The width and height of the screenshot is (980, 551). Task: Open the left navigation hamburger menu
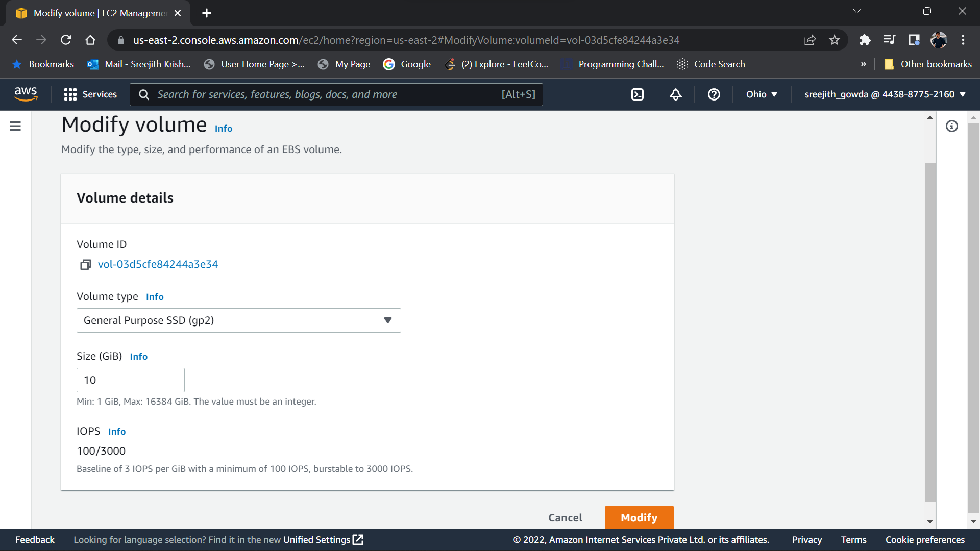[15, 126]
